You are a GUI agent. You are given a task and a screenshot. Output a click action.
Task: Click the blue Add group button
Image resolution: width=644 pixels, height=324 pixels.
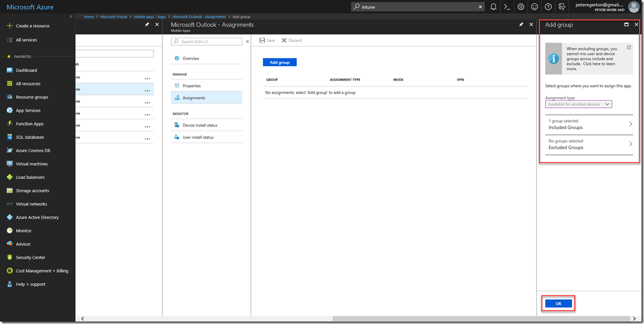coord(279,63)
